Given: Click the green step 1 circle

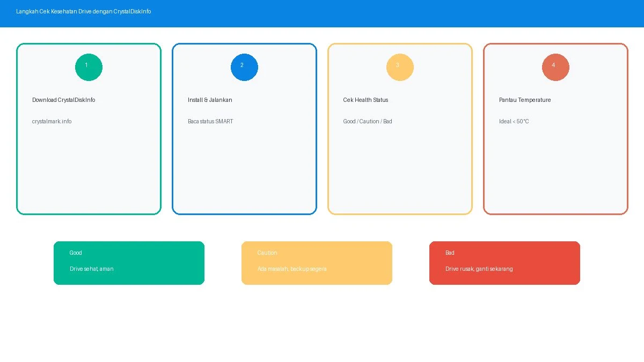Looking at the screenshot, I should point(89,68).
